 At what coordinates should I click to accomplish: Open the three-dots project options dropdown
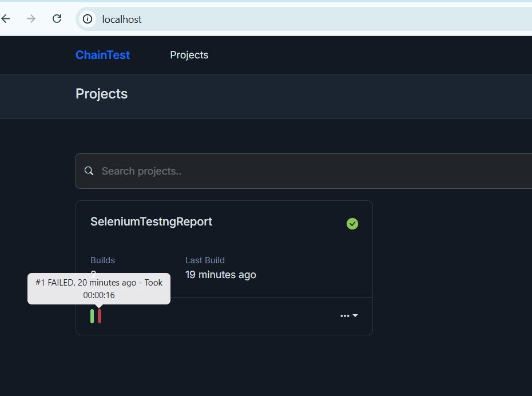[x=349, y=315]
